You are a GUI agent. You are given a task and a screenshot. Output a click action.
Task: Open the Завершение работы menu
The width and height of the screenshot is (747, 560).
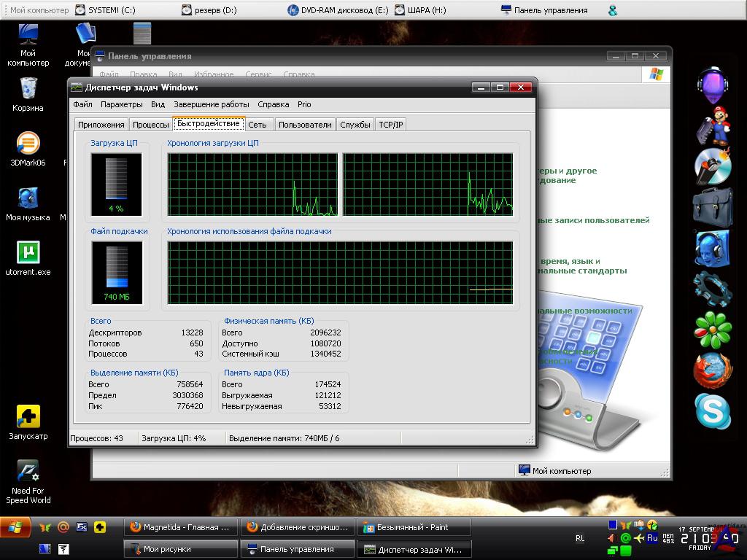click(x=211, y=104)
